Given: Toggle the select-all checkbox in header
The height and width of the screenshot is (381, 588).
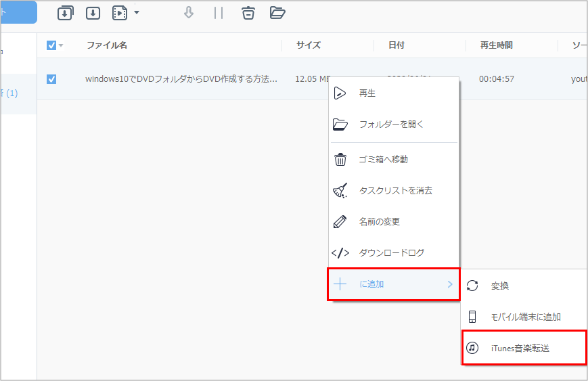Looking at the screenshot, I should point(51,45).
